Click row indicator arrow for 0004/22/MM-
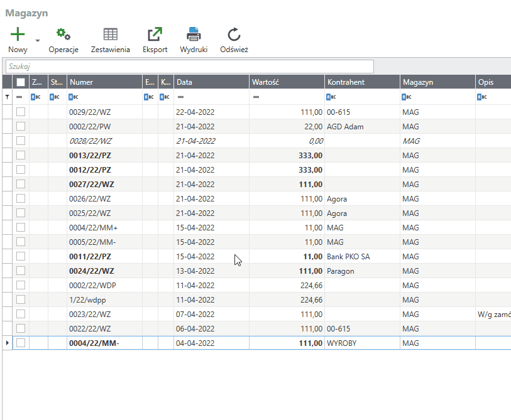The height and width of the screenshot is (420, 511). 7,343
